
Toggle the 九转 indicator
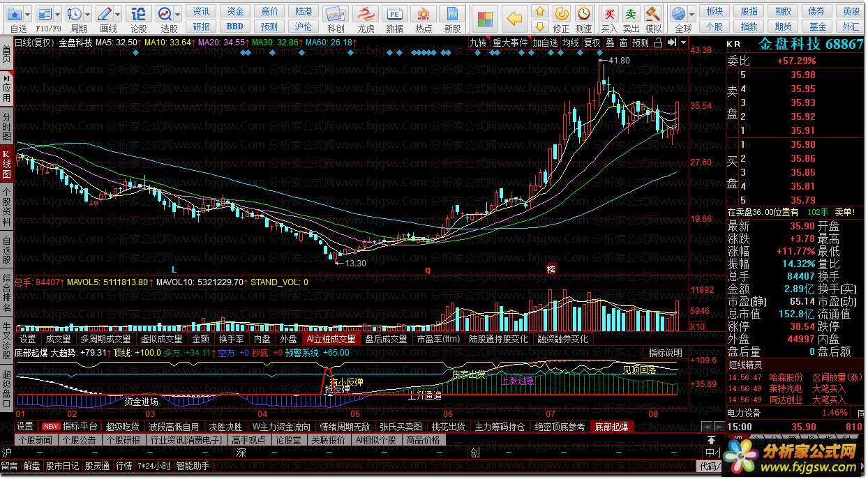478,43
